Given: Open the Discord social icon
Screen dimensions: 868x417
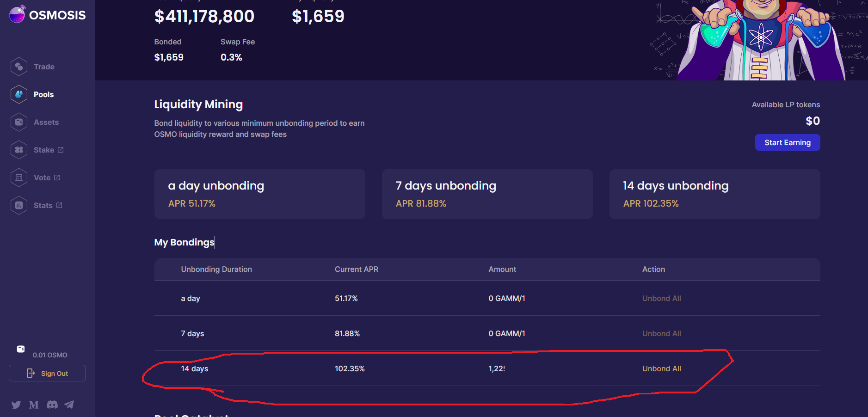Looking at the screenshot, I should 52,405.
